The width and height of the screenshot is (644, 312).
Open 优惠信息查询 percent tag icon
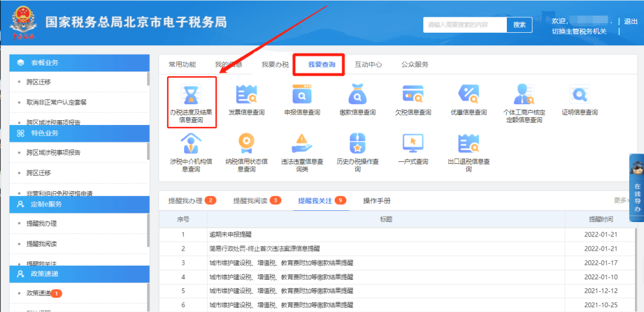click(x=469, y=94)
